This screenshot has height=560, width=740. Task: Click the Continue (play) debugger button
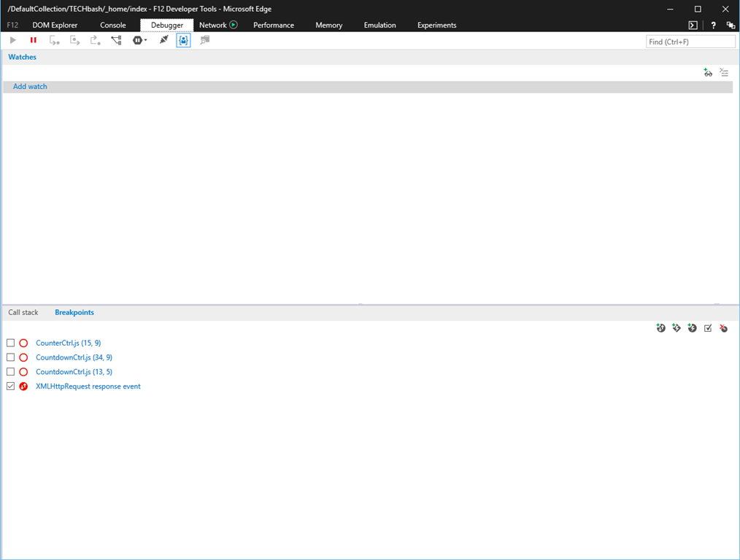(x=12, y=41)
